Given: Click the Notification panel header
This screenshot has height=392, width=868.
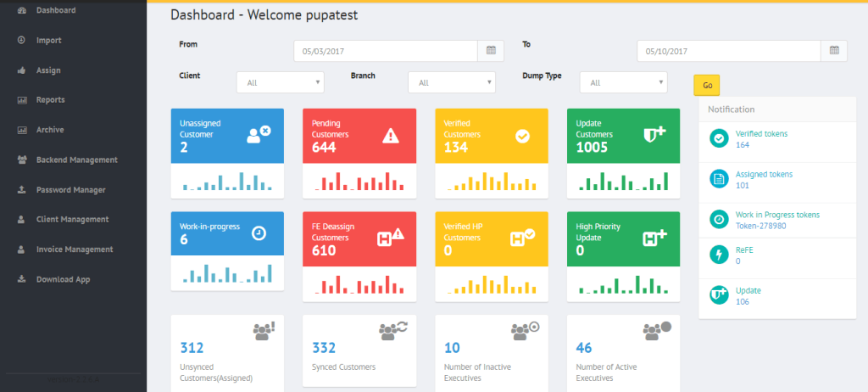Looking at the screenshot, I should [x=777, y=109].
